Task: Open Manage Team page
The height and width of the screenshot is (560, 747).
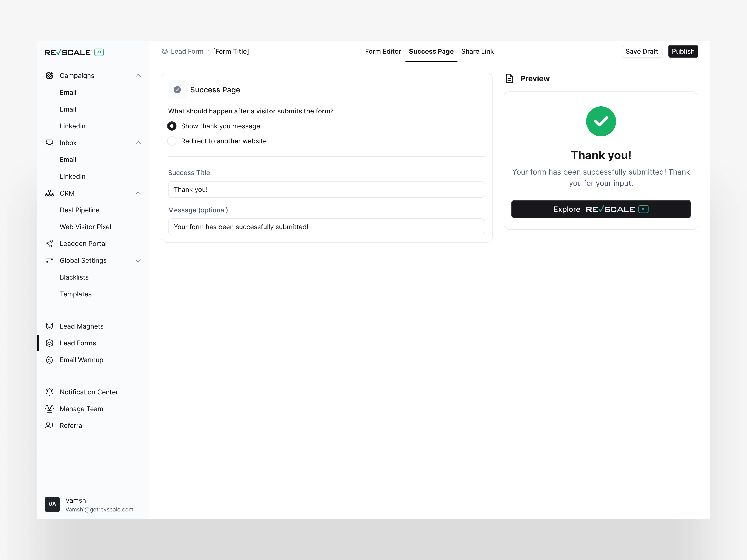Action: [81, 409]
